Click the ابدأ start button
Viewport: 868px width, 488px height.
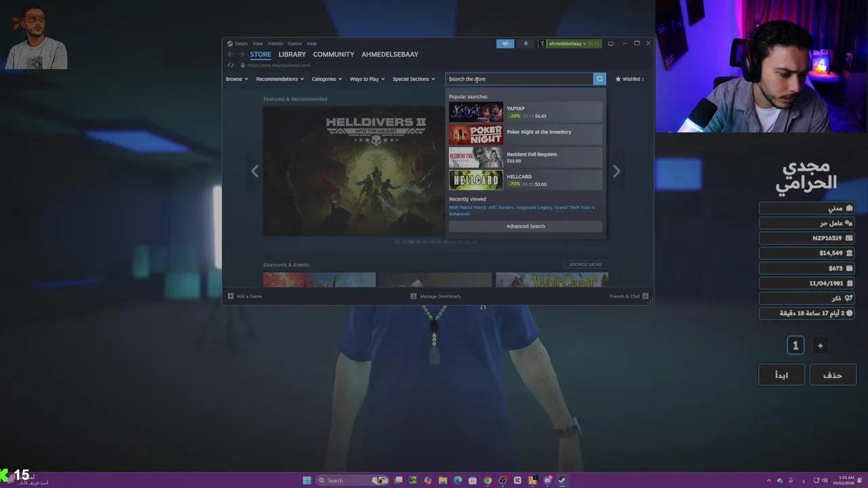782,375
